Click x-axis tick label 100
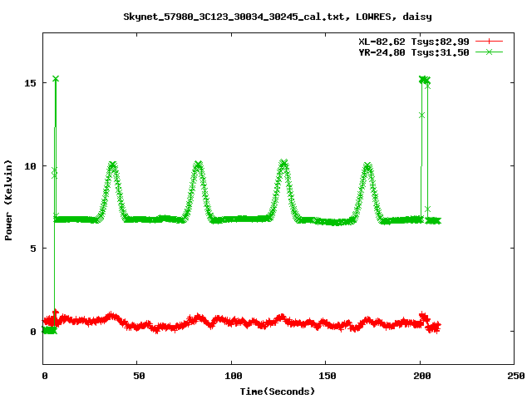This screenshot has height=399, width=532. [234, 376]
